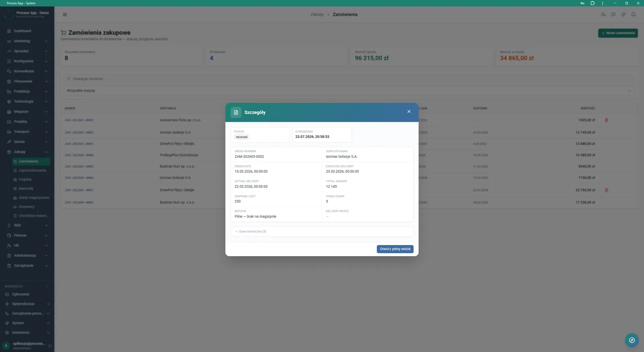Collapse the NARZĘDZIA section header
Screen dimensions: 644x352
pyautogui.click(x=27, y=286)
